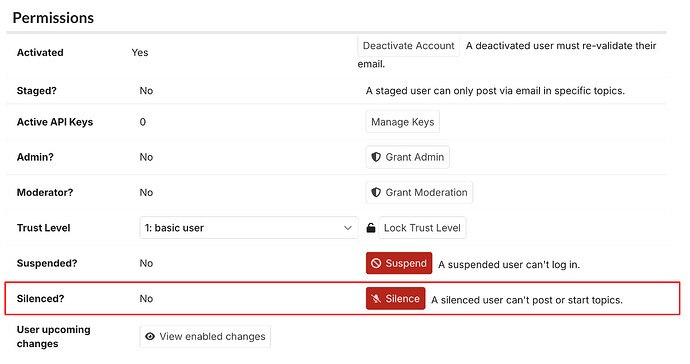The height and width of the screenshot is (364, 690).
Task: Click 'A suspended user can't log in.' text
Action: coord(509,265)
